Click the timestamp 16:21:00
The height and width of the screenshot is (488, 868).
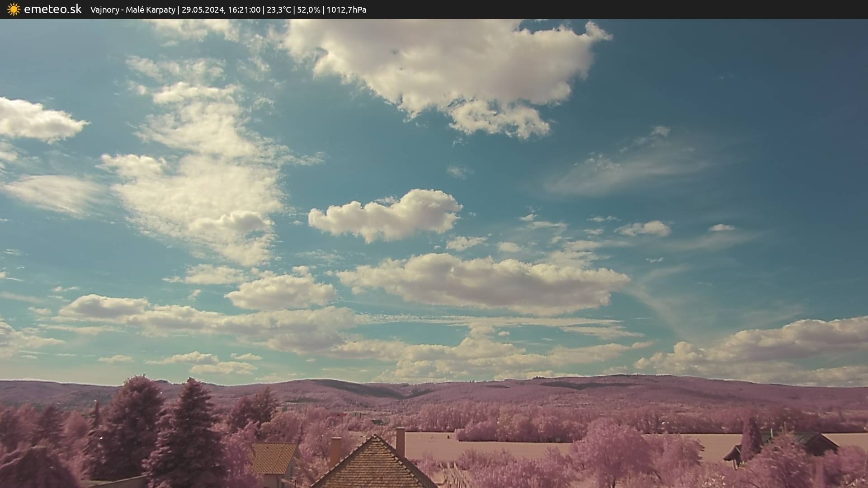click(244, 10)
